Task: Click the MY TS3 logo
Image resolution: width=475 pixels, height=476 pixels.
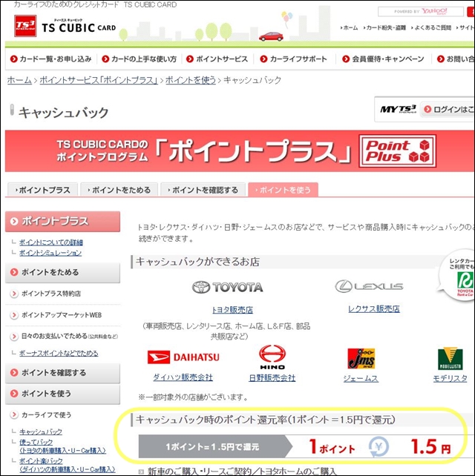Action: (x=398, y=109)
